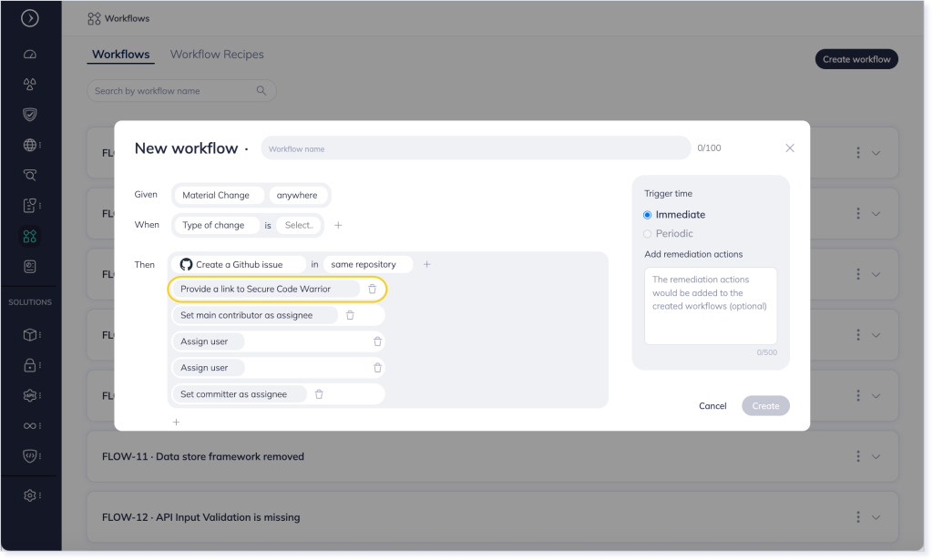The width and height of the screenshot is (933, 560).
Task: Click the code shield icon under Solutions
Action: coord(30,456)
